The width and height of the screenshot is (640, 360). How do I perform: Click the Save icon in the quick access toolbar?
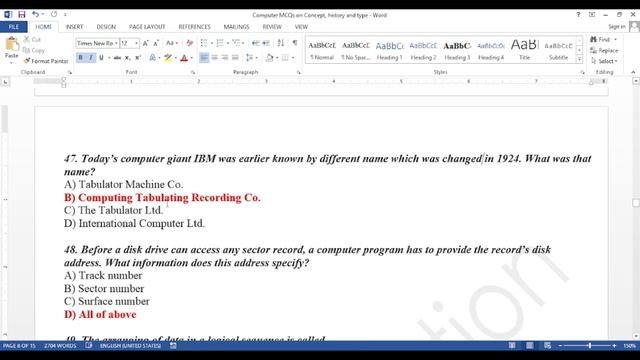pos(22,15)
